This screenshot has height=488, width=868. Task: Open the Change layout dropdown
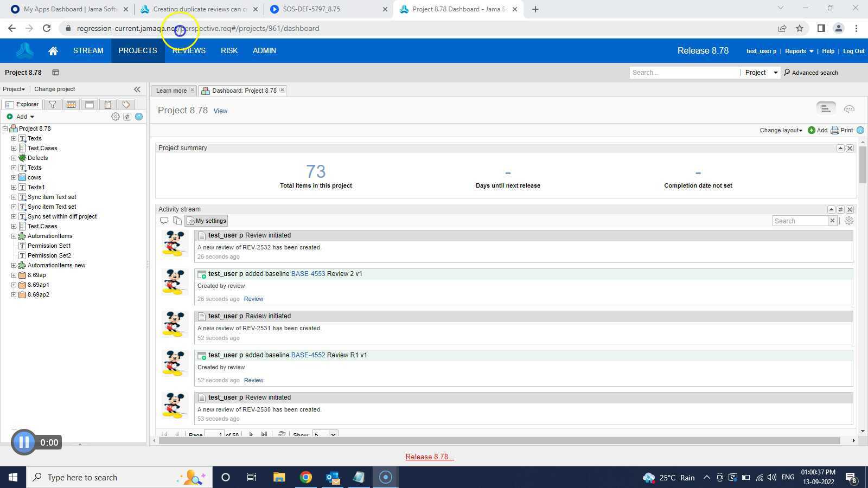click(x=780, y=130)
